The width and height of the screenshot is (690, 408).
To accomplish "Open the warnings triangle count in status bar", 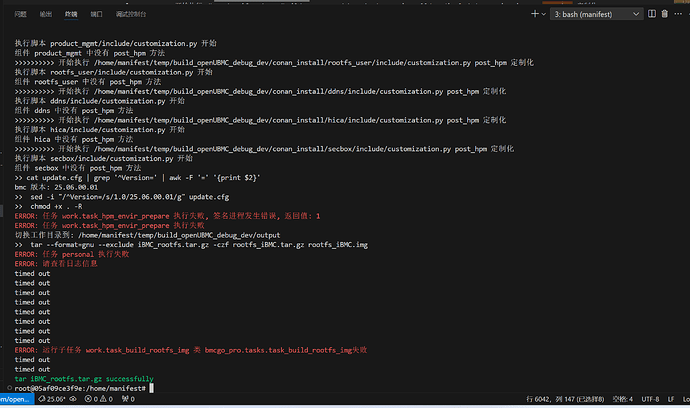I will click(x=106, y=399).
